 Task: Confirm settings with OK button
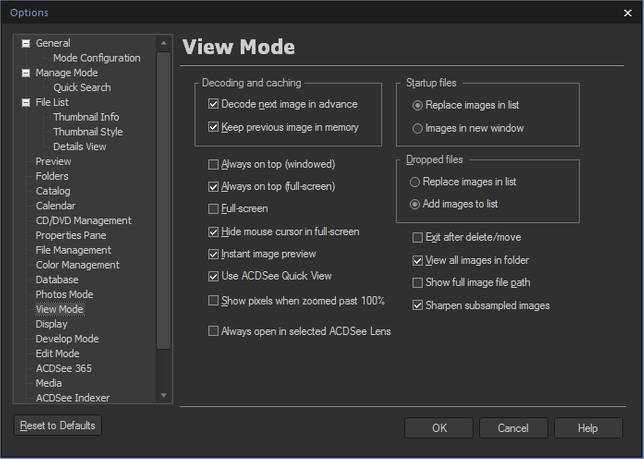click(x=439, y=428)
